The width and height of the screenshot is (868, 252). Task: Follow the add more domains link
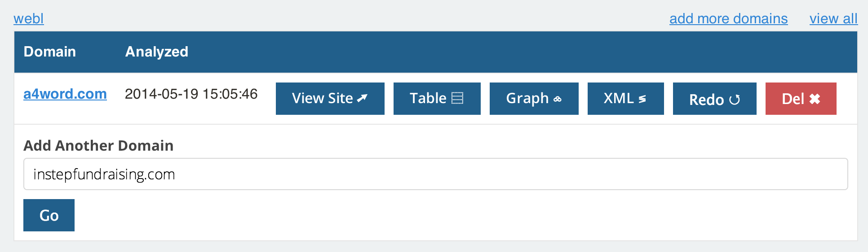(x=728, y=18)
